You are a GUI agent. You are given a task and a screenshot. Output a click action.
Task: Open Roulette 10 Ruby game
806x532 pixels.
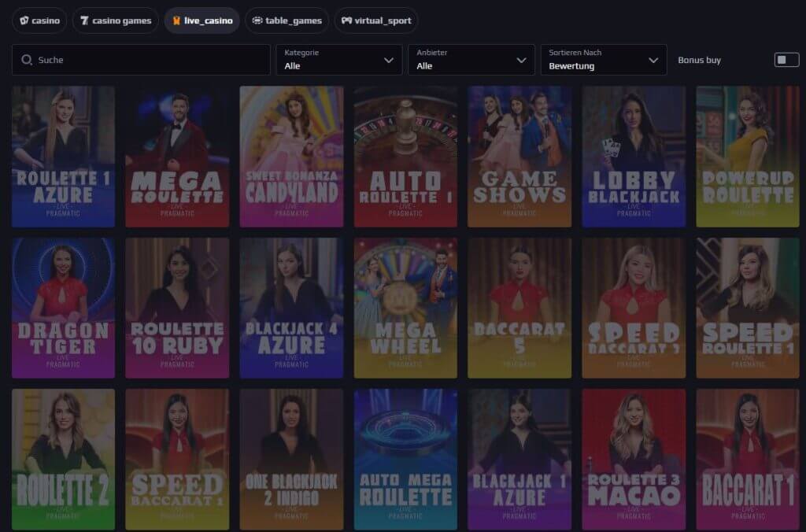coord(177,308)
